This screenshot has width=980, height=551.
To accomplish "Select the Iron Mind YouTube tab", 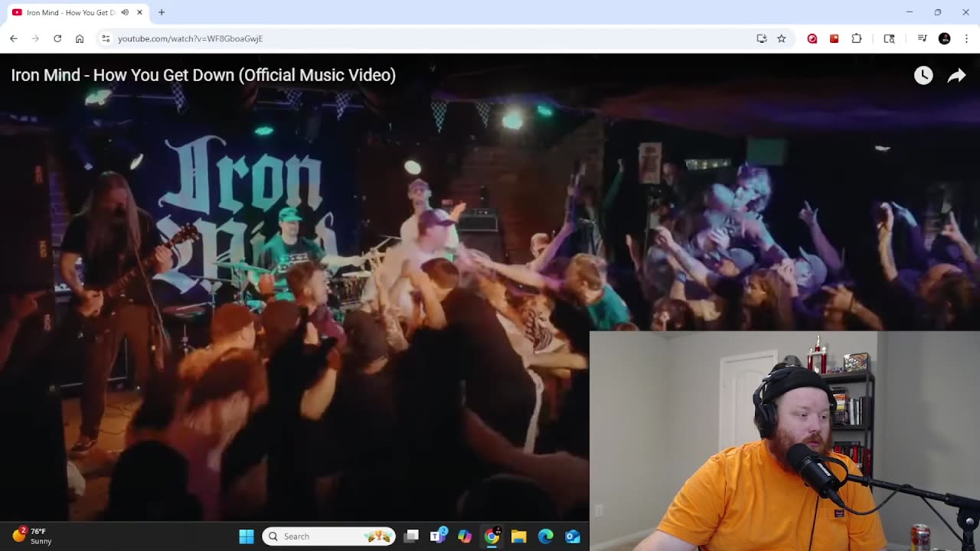I will point(78,12).
